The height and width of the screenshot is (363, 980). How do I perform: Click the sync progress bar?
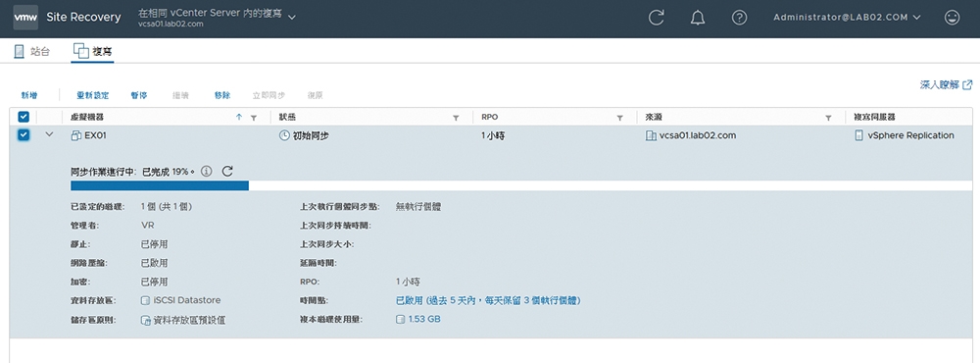pyautogui.click(x=521, y=185)
